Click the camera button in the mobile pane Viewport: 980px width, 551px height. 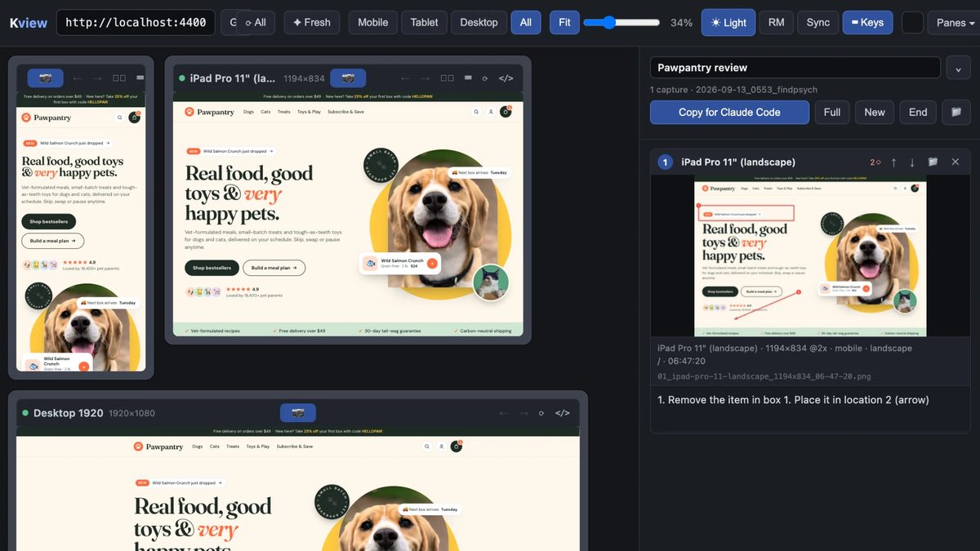pyautogui.click(x=45, y=78)
